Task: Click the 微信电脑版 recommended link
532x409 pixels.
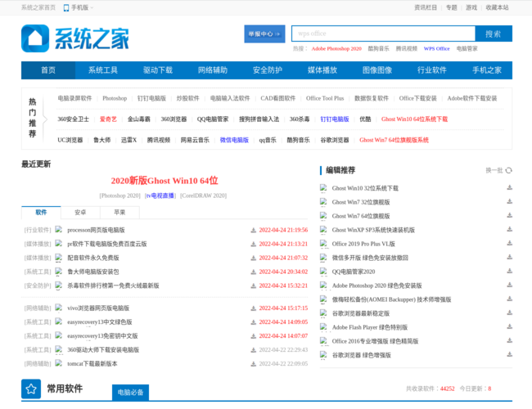Action: [234, 140]
